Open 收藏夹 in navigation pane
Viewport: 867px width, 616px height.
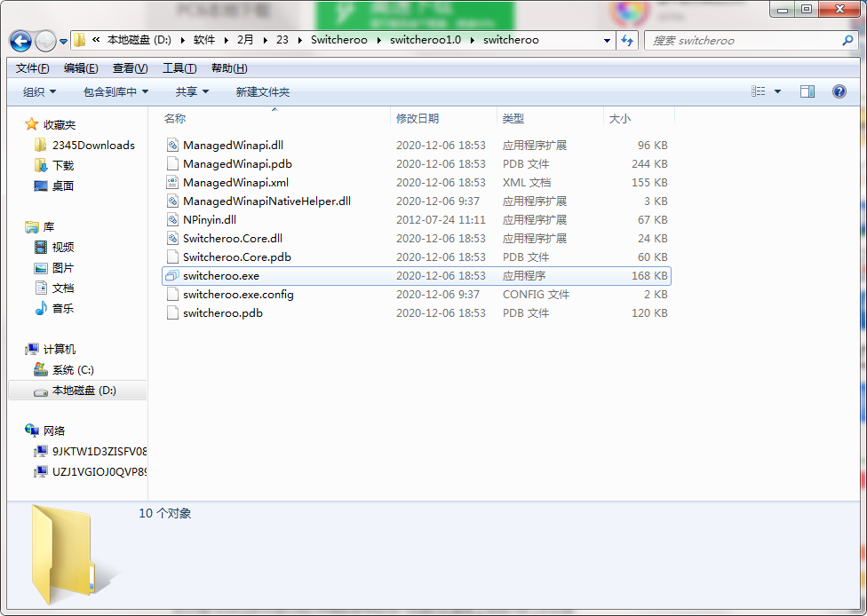point(60,125)
